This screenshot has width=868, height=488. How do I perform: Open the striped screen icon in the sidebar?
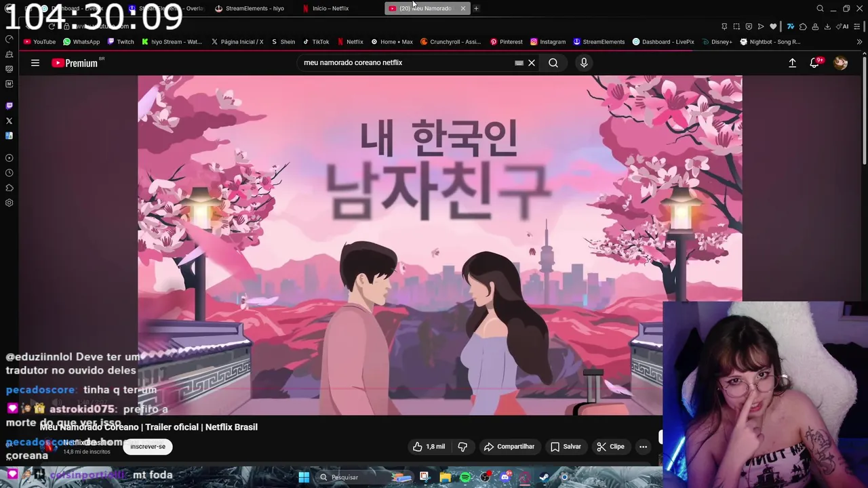click(x=9, y=69)
